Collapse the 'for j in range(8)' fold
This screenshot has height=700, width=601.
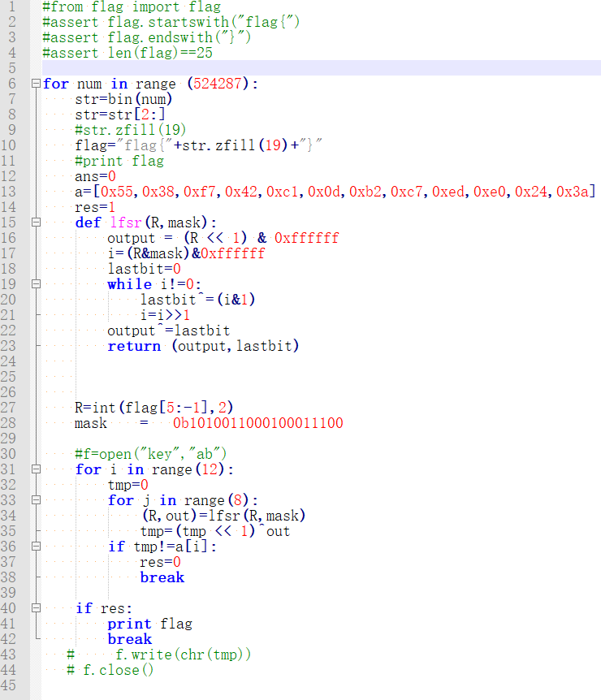[37, 500]
